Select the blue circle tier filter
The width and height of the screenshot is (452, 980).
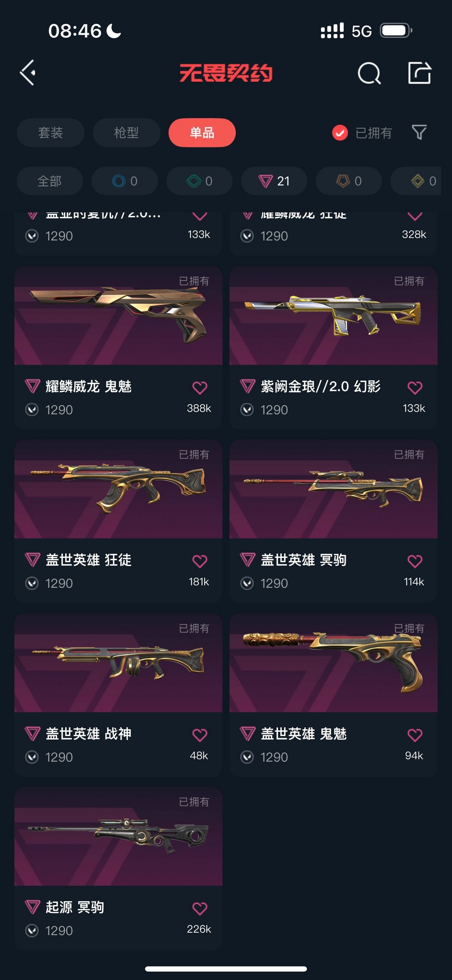125,181
